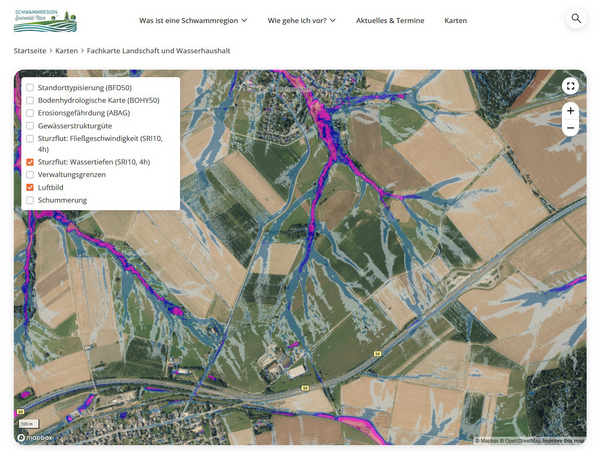Image resolution: width=600 pixels, height=451 pixels.
Task: Go to Startseite breadcrumb link
Action: pos(30,51)
